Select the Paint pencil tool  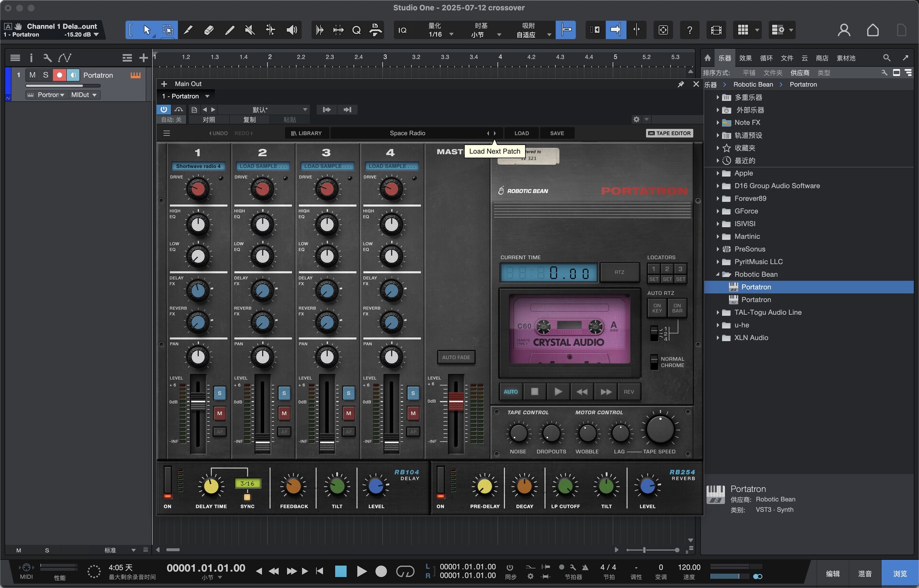[x=230, y=30]
